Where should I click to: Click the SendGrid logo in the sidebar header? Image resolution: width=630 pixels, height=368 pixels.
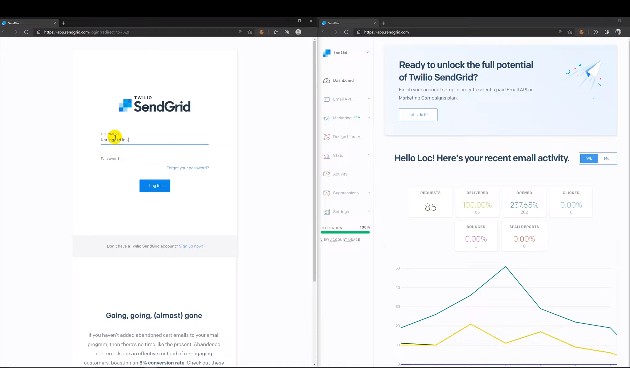[327, 53]
